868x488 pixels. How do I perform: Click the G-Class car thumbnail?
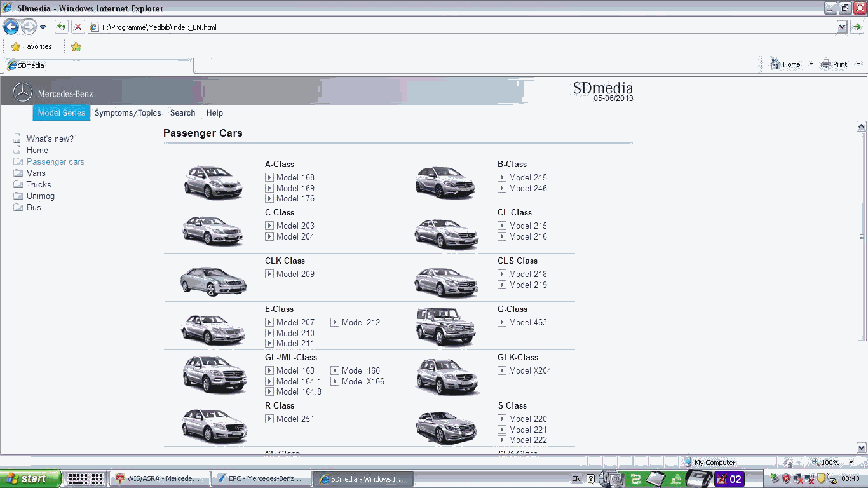[445, 327]
